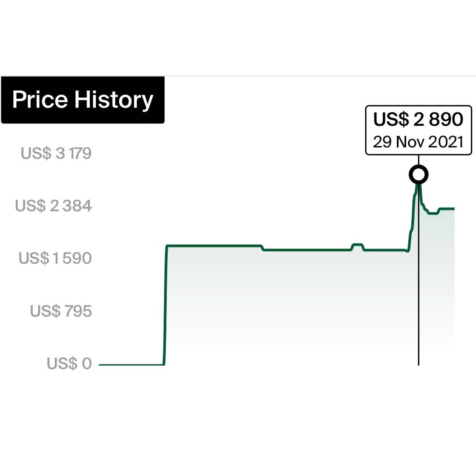
Task: Click the Price History heading label
Action: point(83,100)
